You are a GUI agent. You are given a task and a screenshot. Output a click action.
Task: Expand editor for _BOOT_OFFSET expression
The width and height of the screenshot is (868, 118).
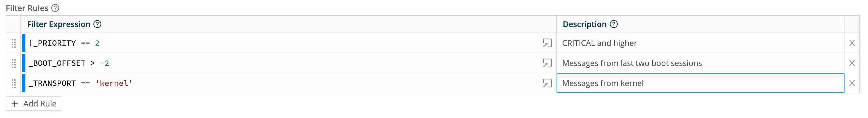click(x=547, y=63)
